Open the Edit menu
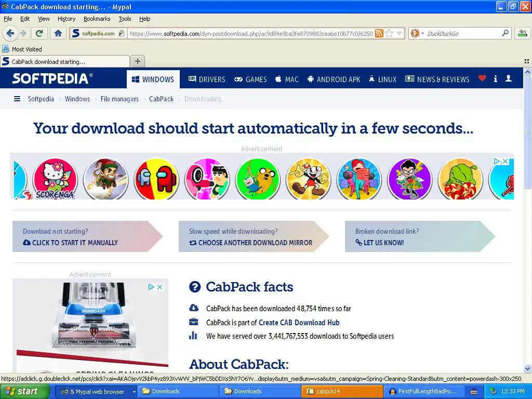The width and height of the screenshot is (532, 399). 25,19
